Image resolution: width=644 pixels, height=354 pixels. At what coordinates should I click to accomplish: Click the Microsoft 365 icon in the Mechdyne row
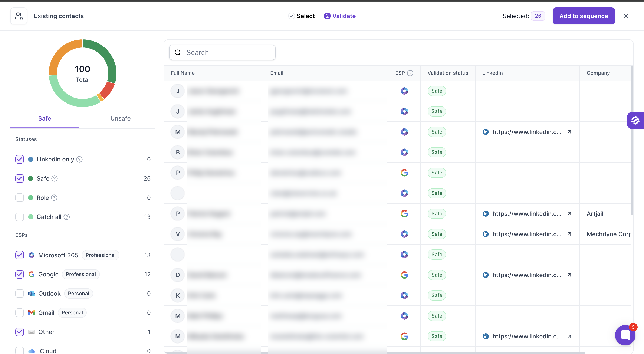(x=404, y=234)
